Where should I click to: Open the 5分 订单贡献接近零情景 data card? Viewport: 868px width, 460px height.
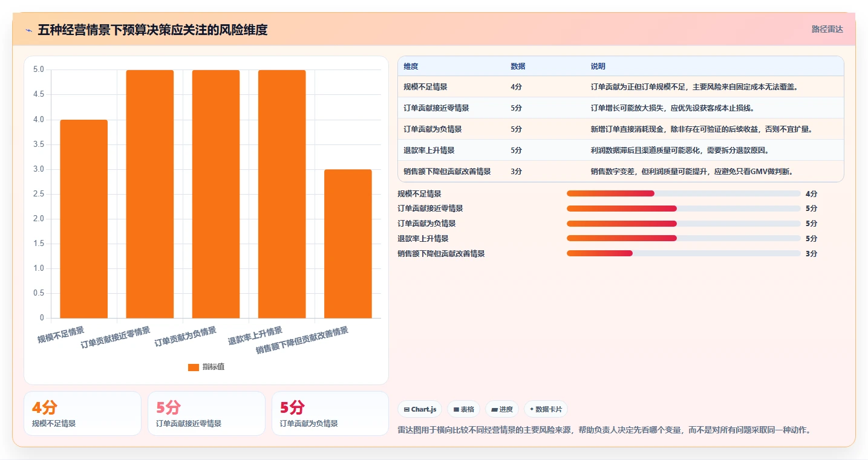[206, 413]
